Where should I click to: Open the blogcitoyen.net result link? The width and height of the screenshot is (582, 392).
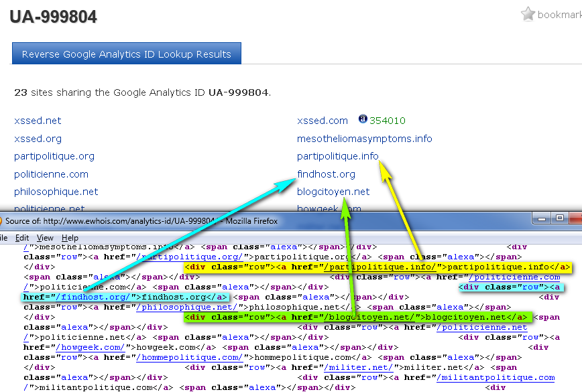tap(333, 192)
